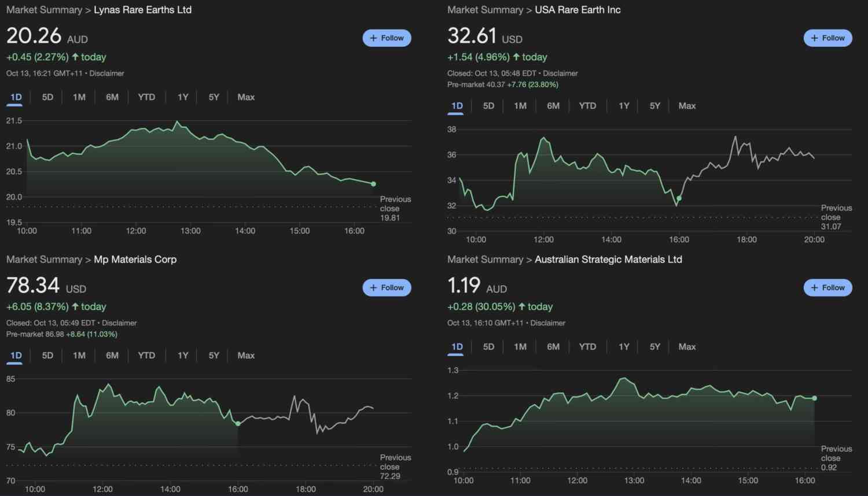Screen dimensions: 868x496
Task: Open Disclaimer link for USA Rare Earth
Action: click(560, 73)
